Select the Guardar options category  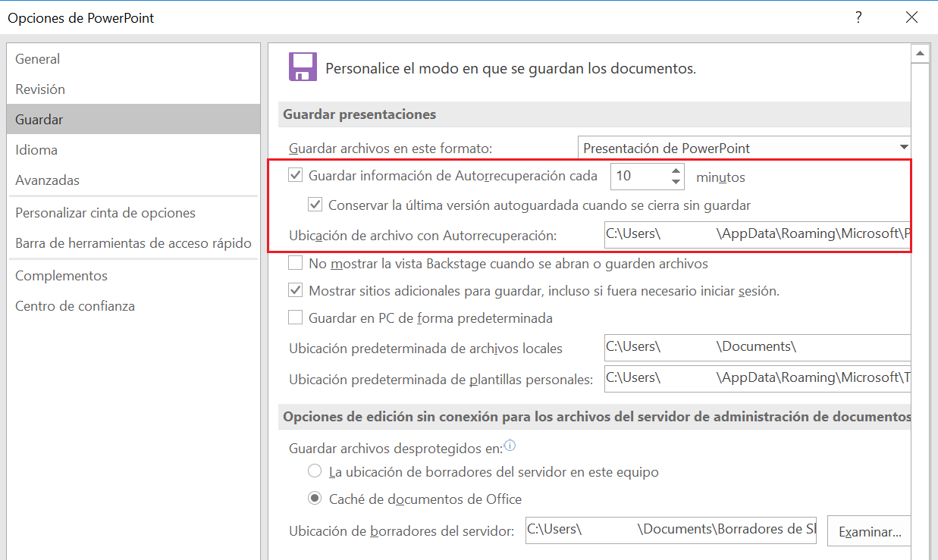click(133, 120)
